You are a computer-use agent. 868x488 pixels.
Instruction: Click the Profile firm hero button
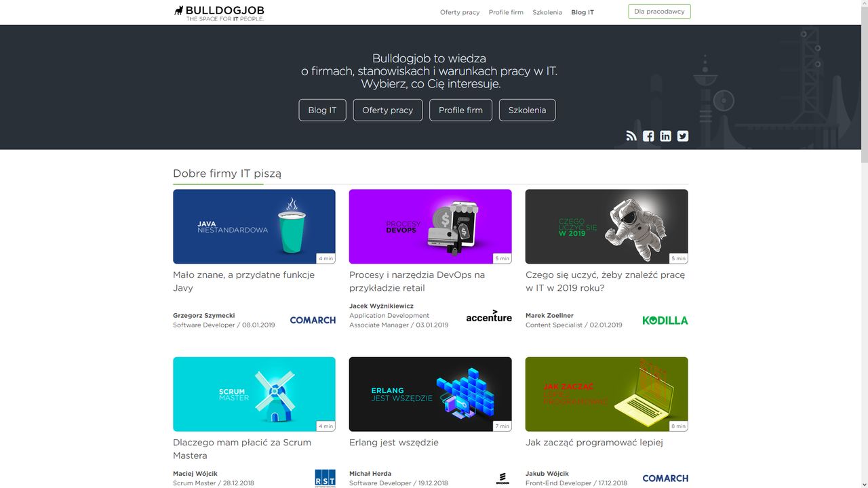point(460,110)
